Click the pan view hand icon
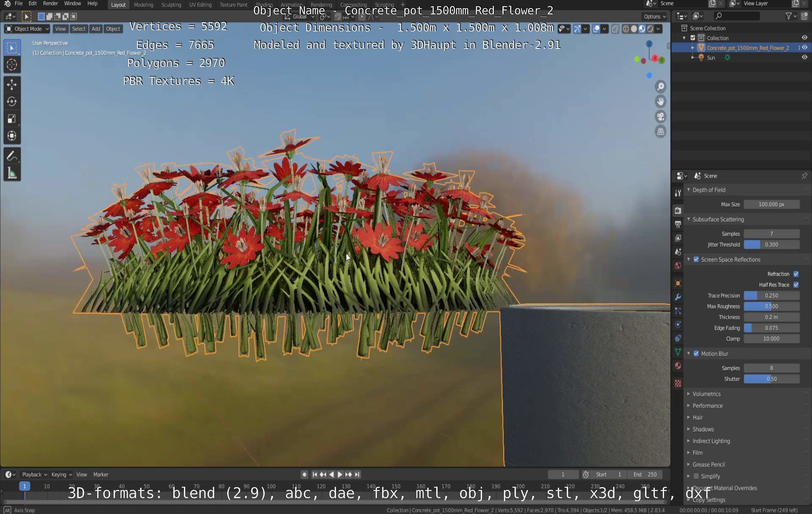The height and width of the screenshot is (514, 812). pyautogui.click(x=660, y=102)
